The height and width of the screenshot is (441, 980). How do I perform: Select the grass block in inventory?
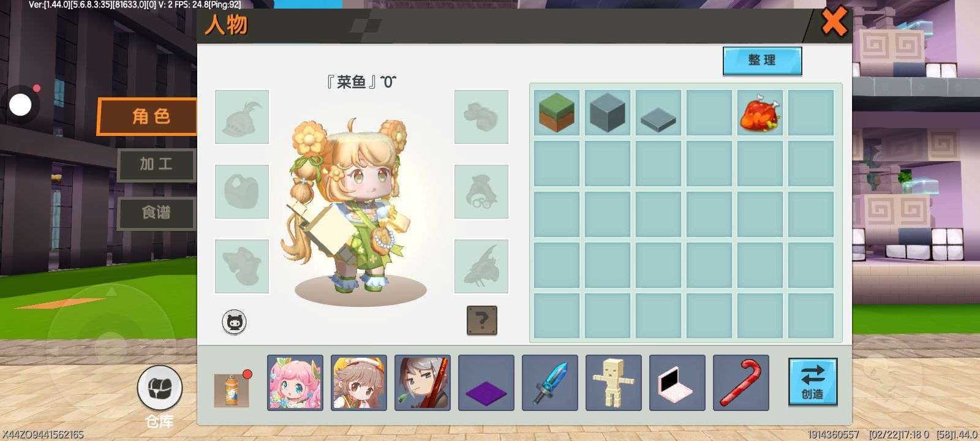coord(556,113)
